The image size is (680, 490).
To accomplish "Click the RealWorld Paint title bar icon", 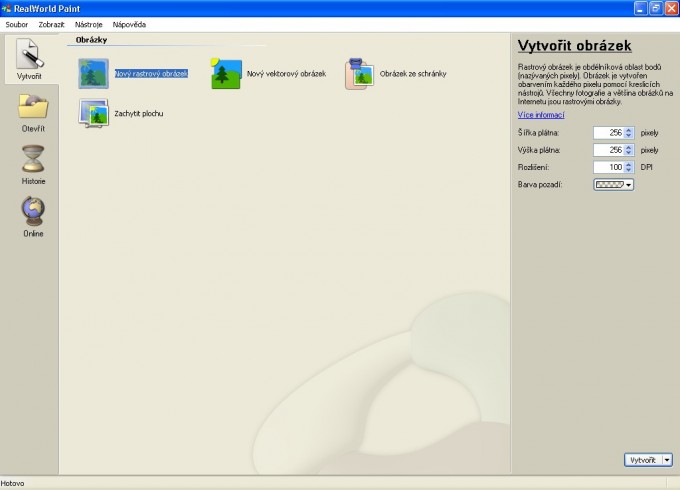I will 7,8.
